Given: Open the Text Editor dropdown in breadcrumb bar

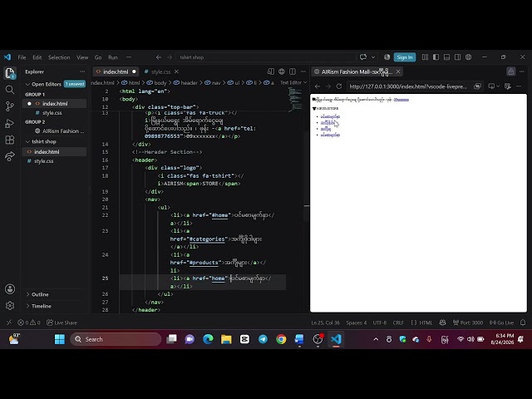Looking at the screenshot, I should coord(293,82).
